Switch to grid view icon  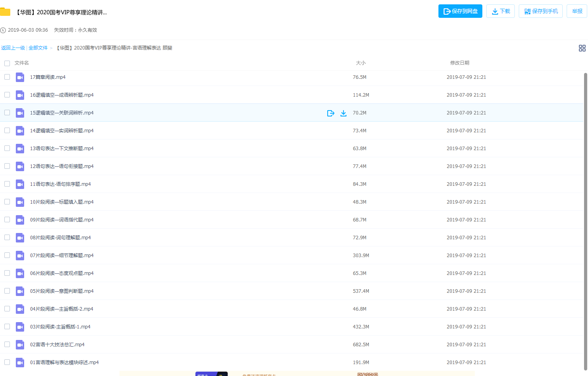pyautogui.click(x=582, y=48)
